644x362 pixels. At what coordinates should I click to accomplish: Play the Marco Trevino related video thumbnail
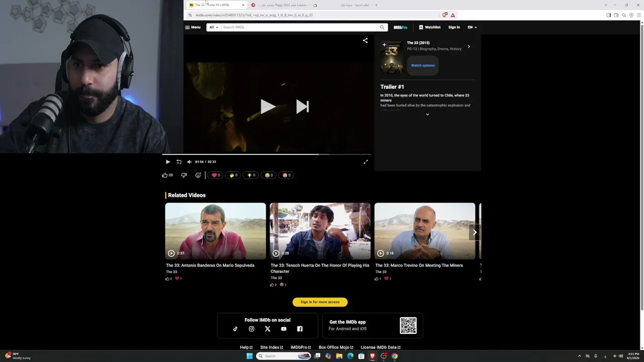(425, 231)
